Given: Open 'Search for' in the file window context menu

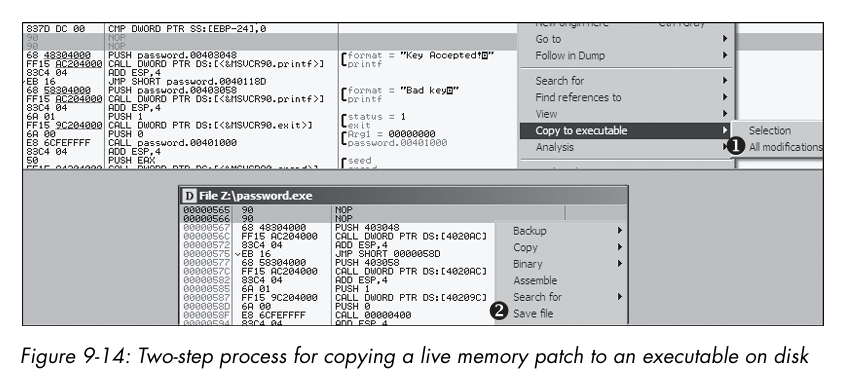Looking at the screenshot, I should 537,297.
